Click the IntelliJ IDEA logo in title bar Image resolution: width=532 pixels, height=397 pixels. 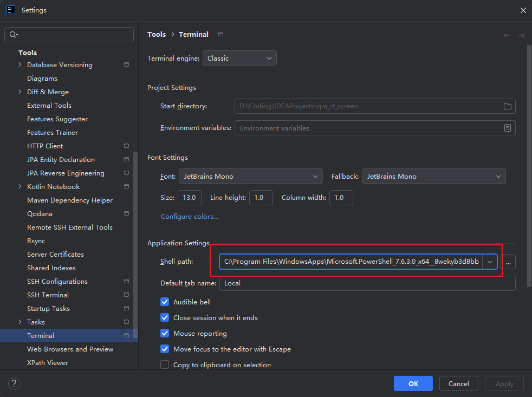(x=11, y=10)
